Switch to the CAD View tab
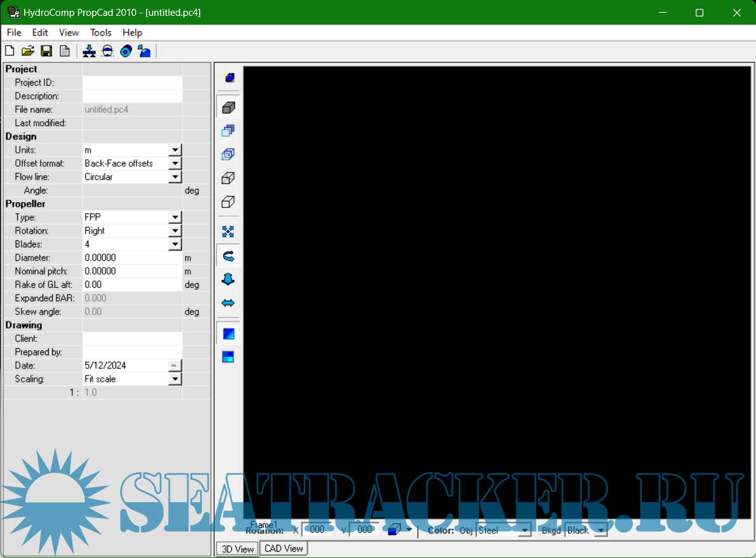The width and height of the screenshot is (756, 558). click(x=283, y=548)
